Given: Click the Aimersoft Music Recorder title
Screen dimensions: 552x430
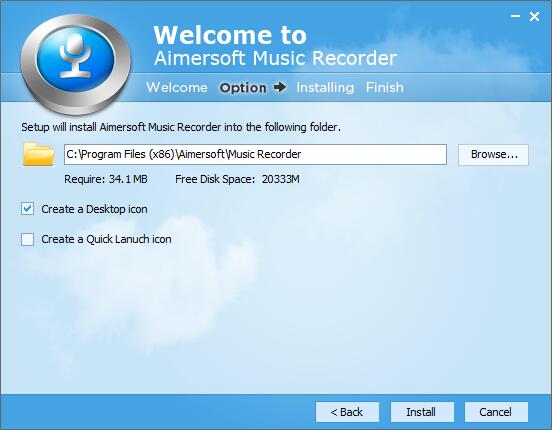Looking at the screenshot, I should click(275, 58).
